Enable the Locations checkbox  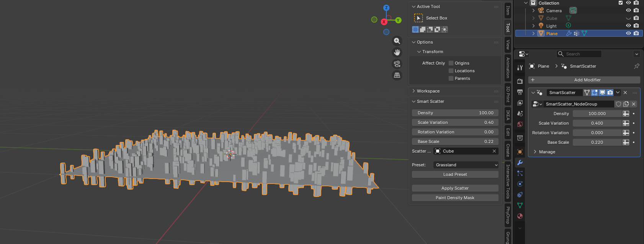(x=451, y=71)
